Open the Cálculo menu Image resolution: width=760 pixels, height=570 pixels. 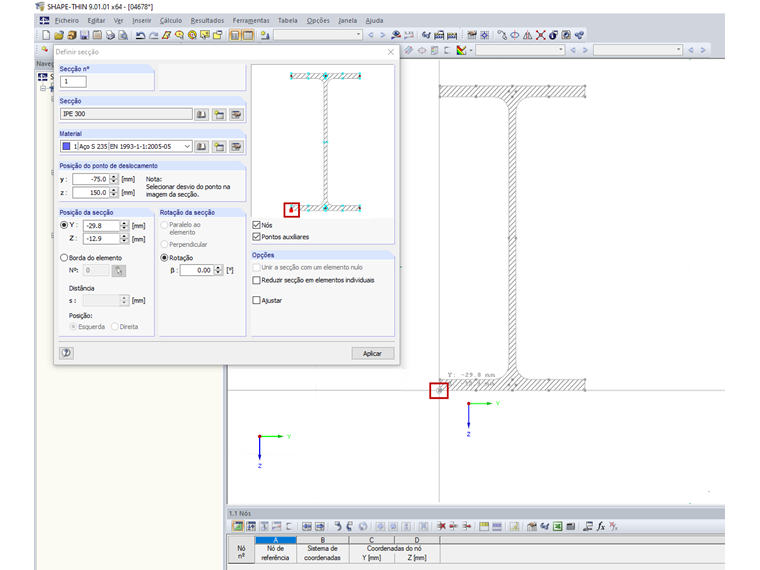tap(171, 20)
